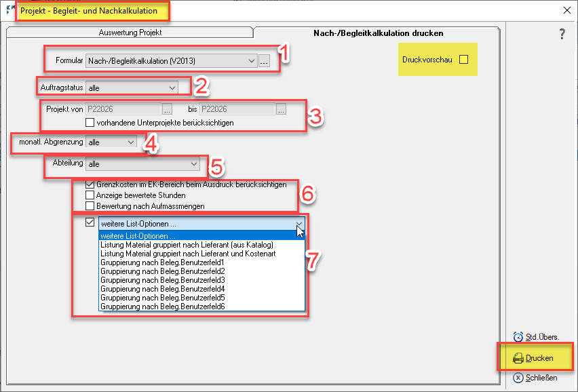Open the Auftragstatus dropdown

(x=172, y=87)
